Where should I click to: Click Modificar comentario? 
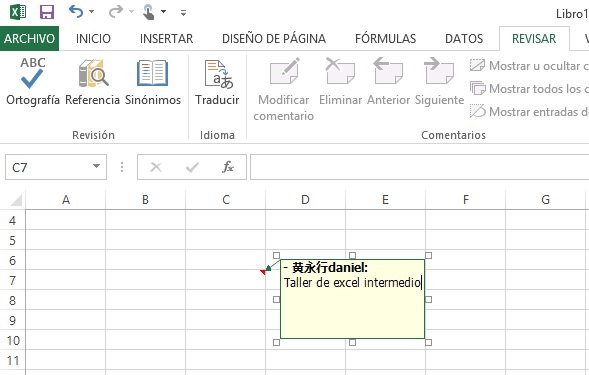[284, 89]
